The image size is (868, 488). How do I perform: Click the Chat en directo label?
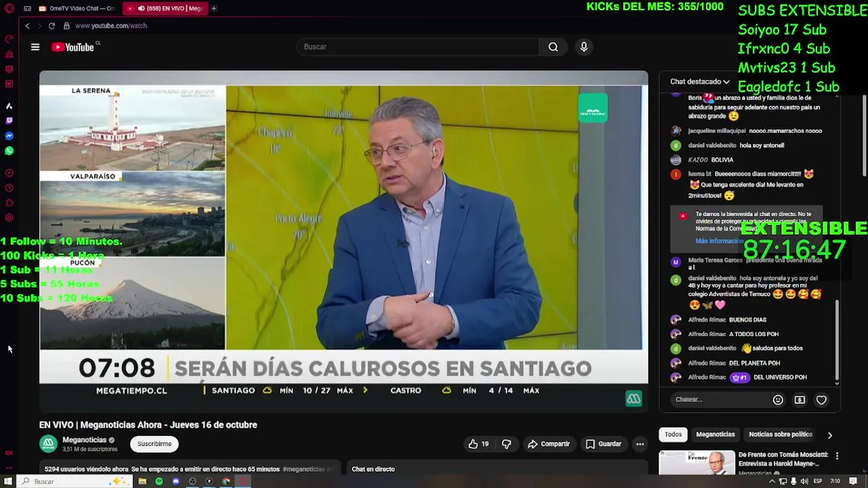click(373, 469)
